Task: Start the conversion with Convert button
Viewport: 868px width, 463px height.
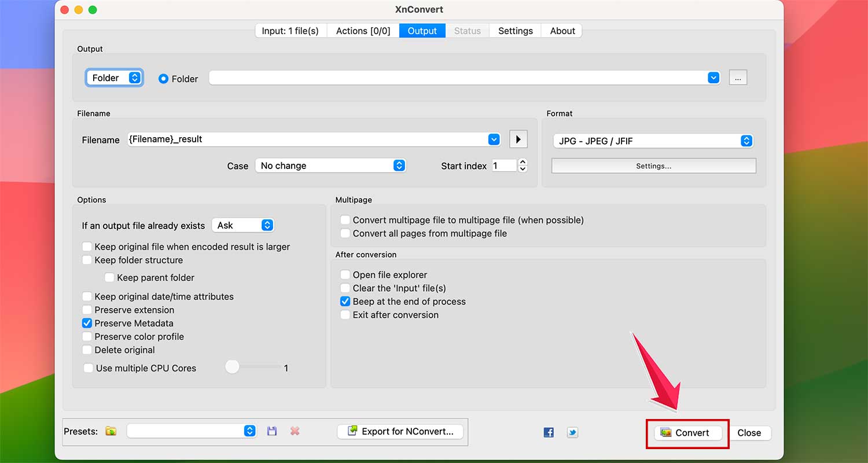Action: 687,432
